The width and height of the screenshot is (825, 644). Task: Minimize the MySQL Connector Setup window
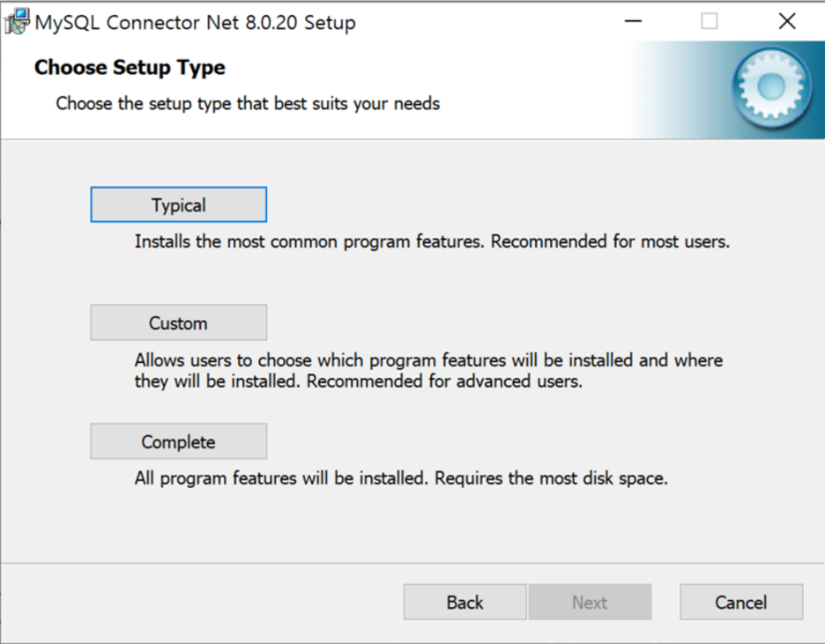click(x=633, y=21)
